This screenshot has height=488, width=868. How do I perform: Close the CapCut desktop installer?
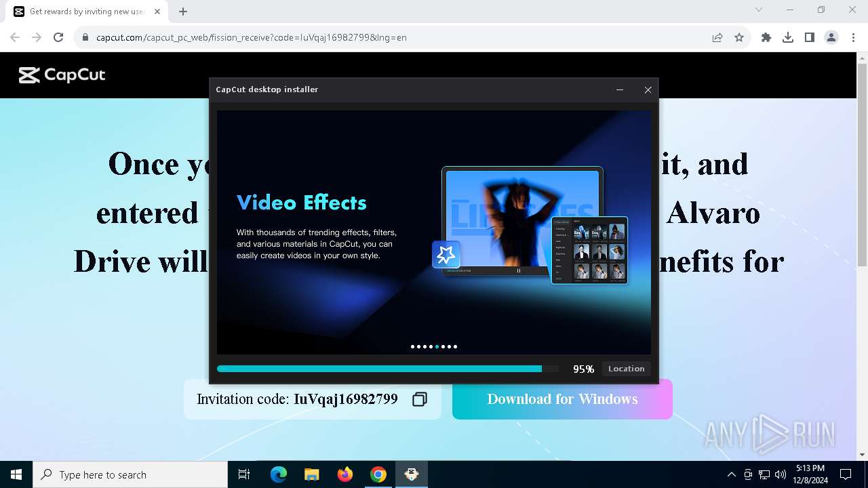point(648,89)
